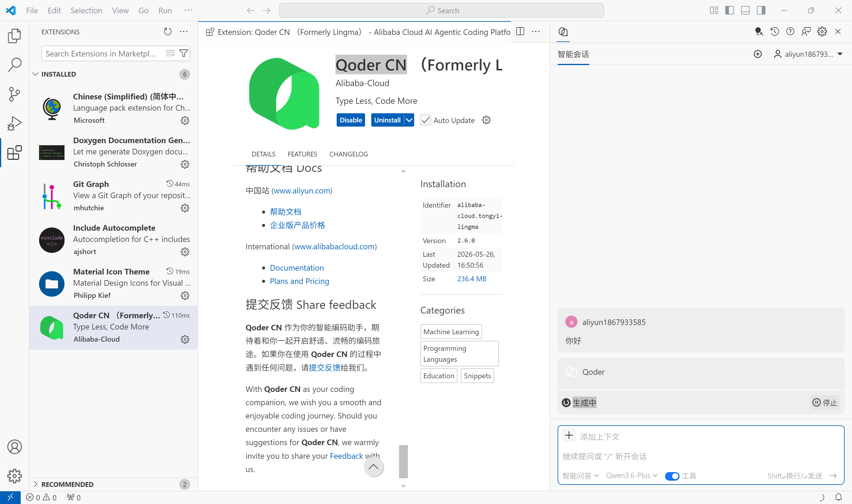852x504 pixels.
Task: Open Qoder feedback chat icon
Action: pyautogui.click(x=806, y=32)
